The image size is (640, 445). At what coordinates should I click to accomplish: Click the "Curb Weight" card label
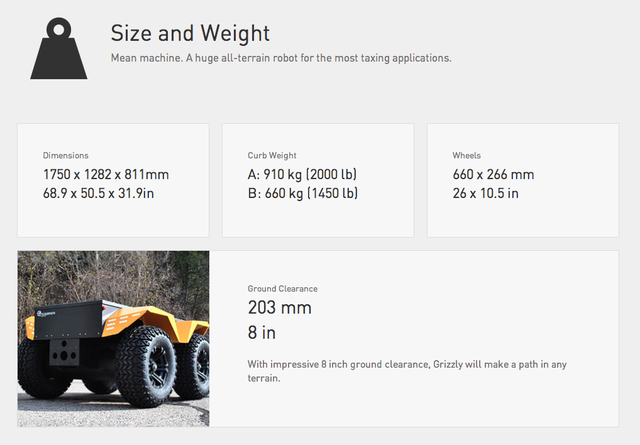272,156
